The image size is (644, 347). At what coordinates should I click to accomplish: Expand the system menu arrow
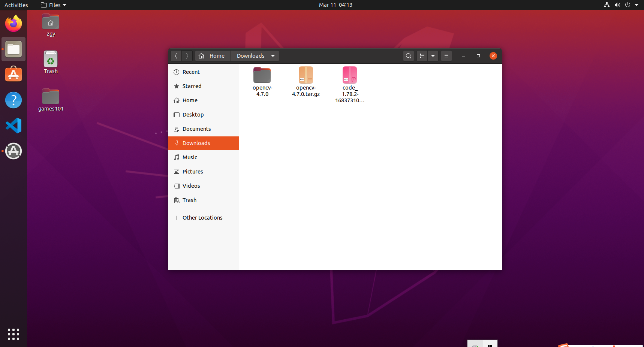(637, 5)
